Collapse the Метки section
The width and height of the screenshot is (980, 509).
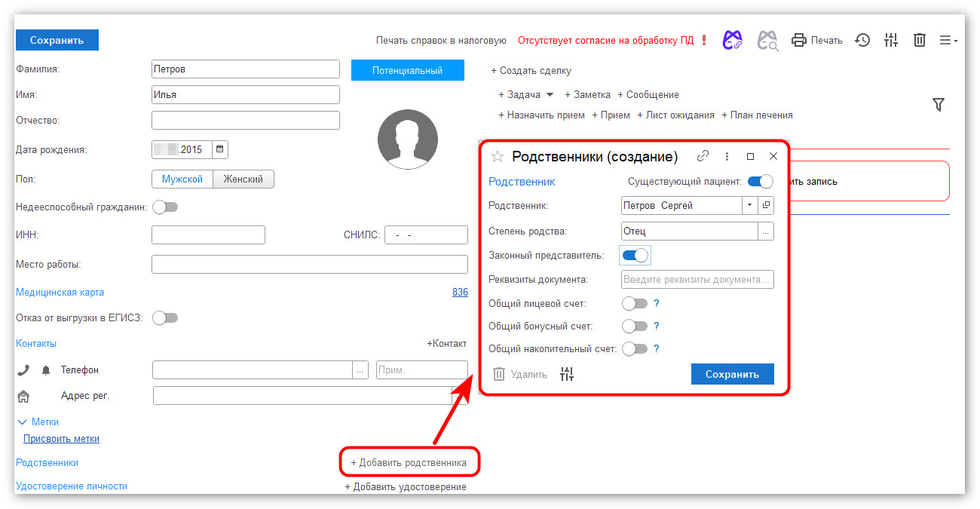click(22, 422)
